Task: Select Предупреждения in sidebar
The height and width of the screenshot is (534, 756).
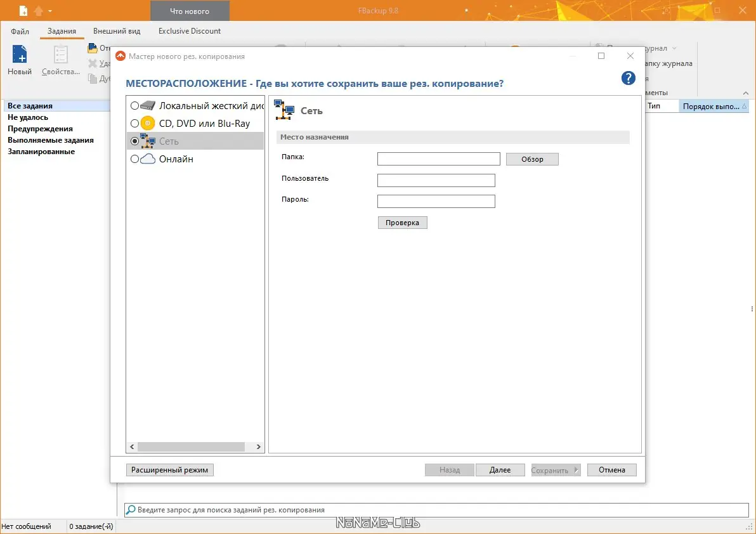Action: coord(40,129)
